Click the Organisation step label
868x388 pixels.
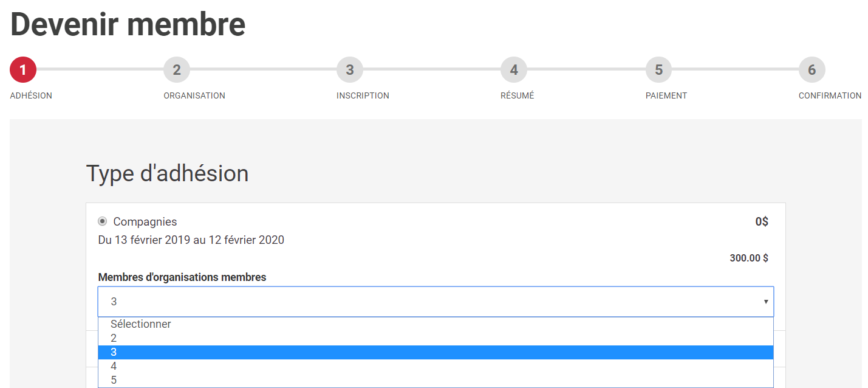click(194, 95)
